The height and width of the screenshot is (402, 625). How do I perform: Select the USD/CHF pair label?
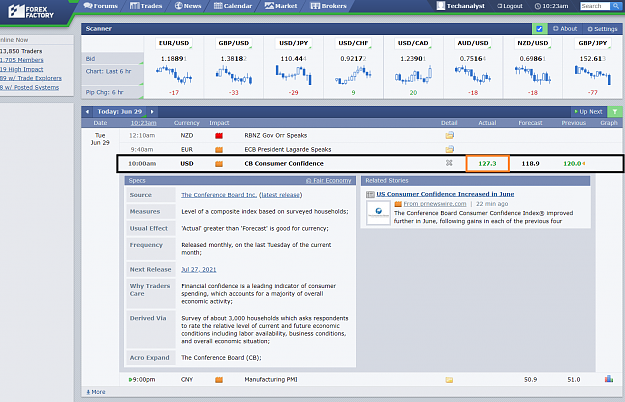coord(353,43)
